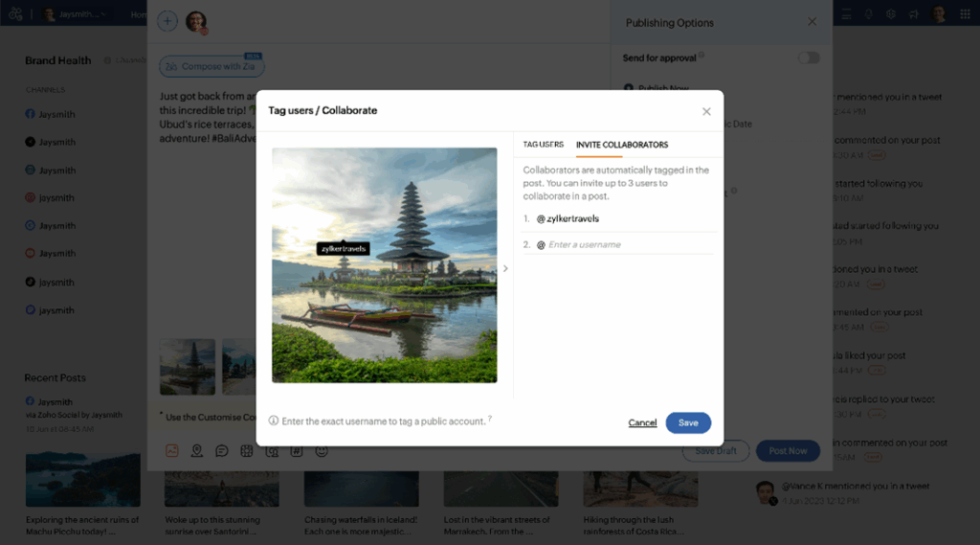
Task: Open Compose with Zia
Action: pyautogui.click(x=212, y=66)
